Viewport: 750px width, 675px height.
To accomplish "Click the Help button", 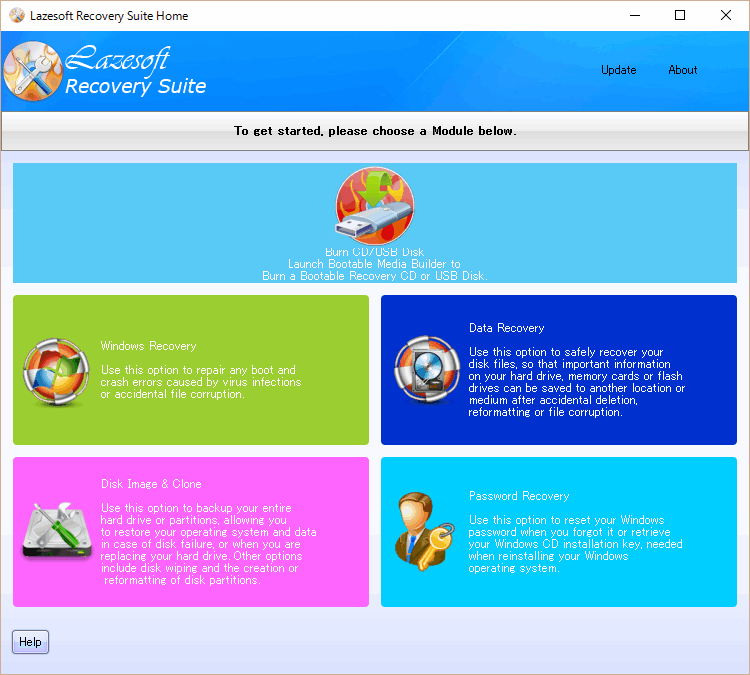I will (x=30, y=642).
